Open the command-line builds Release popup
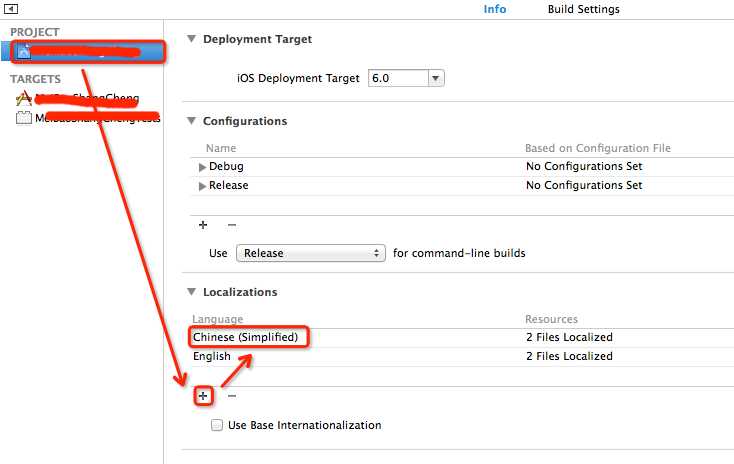734x464 pixels. point(311,253)
